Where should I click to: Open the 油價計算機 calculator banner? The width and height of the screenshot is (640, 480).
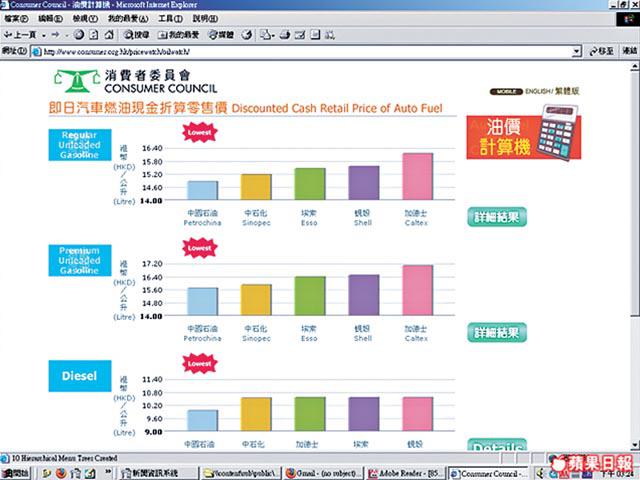pyautogui.click(x=524, y=133)
